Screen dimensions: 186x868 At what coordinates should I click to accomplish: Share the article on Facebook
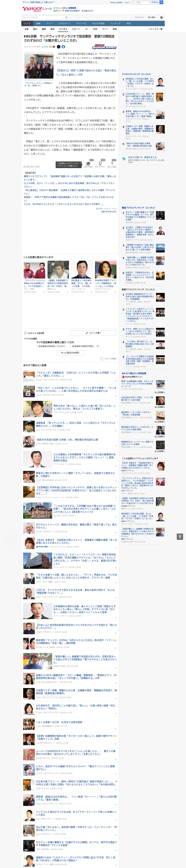(63, 47)
